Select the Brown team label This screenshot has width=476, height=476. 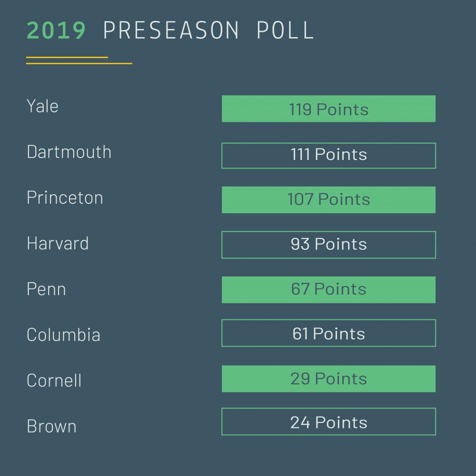pos(51,426)
